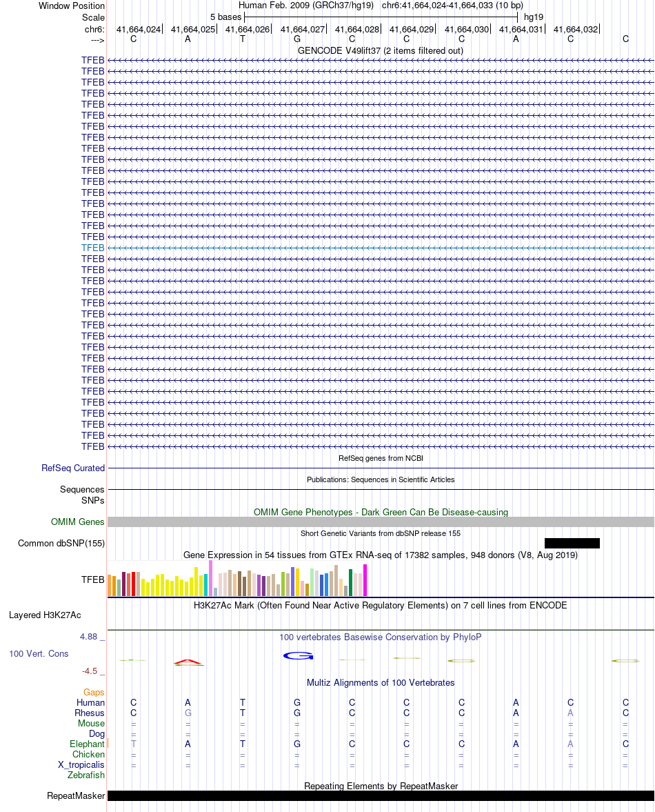Click the orange Gaps label

(94, 693)
